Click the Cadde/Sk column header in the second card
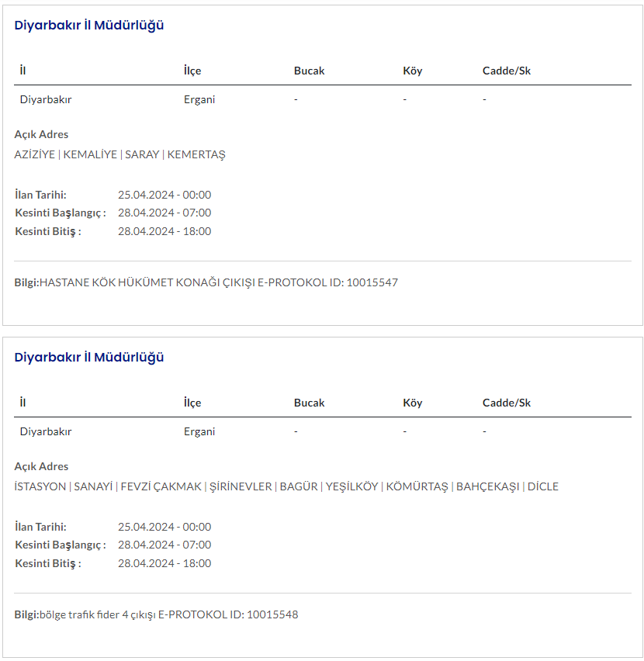 pos(506,403)
